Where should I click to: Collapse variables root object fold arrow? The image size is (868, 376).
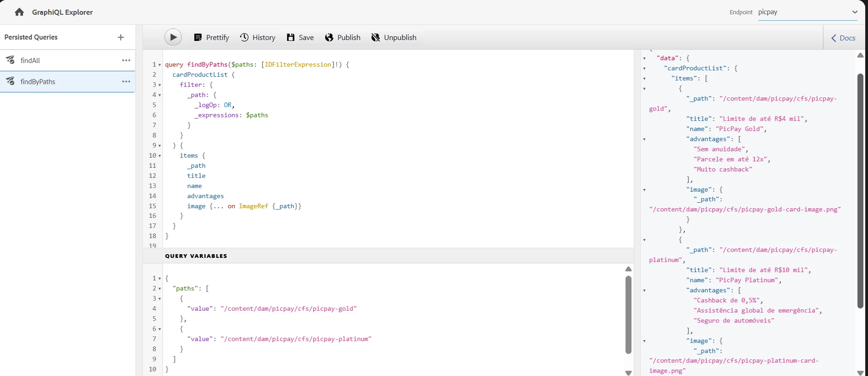(160, 279)
